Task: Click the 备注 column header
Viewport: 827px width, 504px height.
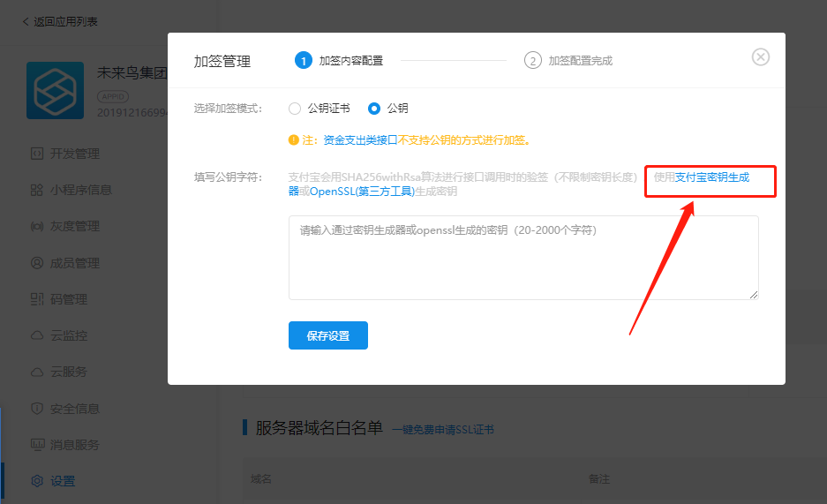Action: coord(599,478)
